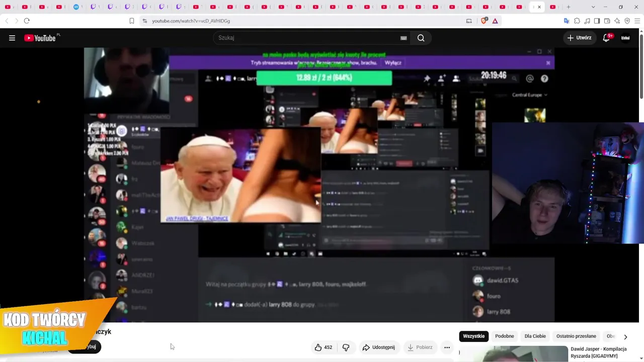Screen dimensions: 644x362
Task: Select the Dla Ciebie filter chip
Action: (x=535, y=336)
